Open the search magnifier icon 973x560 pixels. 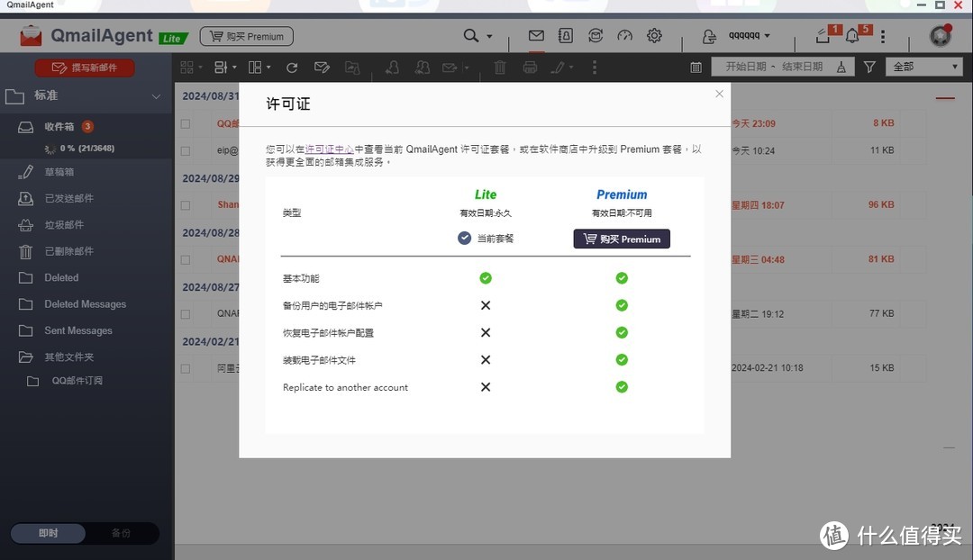point(471,36)
